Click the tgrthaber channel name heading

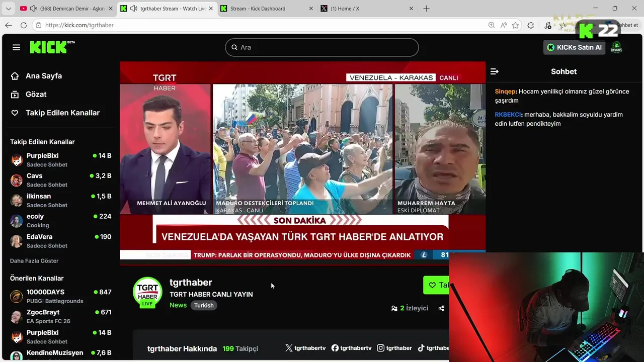(191, 283)
